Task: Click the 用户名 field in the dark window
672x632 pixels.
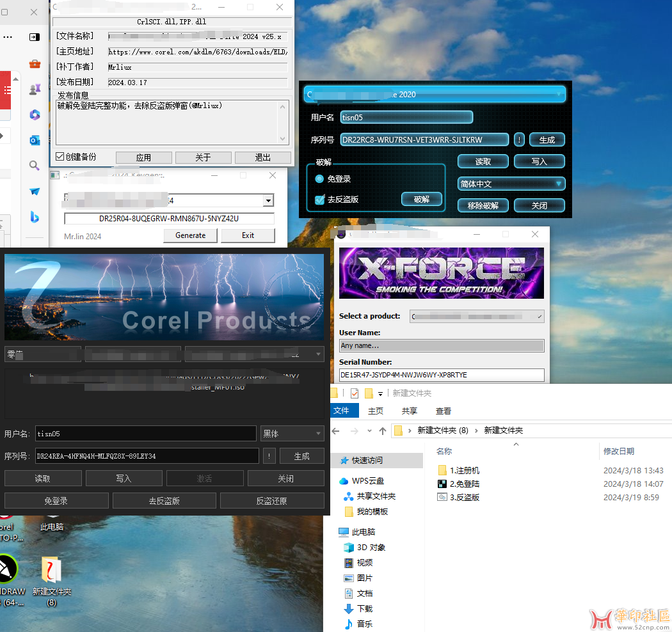Action: point(146,434)
